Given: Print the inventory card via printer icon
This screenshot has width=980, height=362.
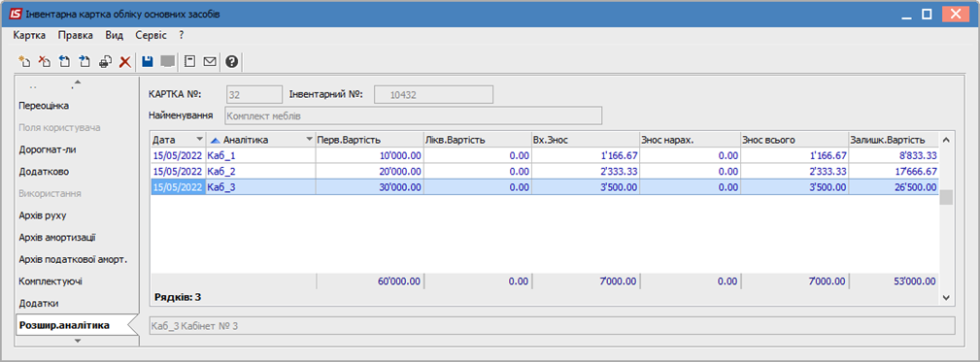Looking at the screenshot, I should (x=105, y=61).
